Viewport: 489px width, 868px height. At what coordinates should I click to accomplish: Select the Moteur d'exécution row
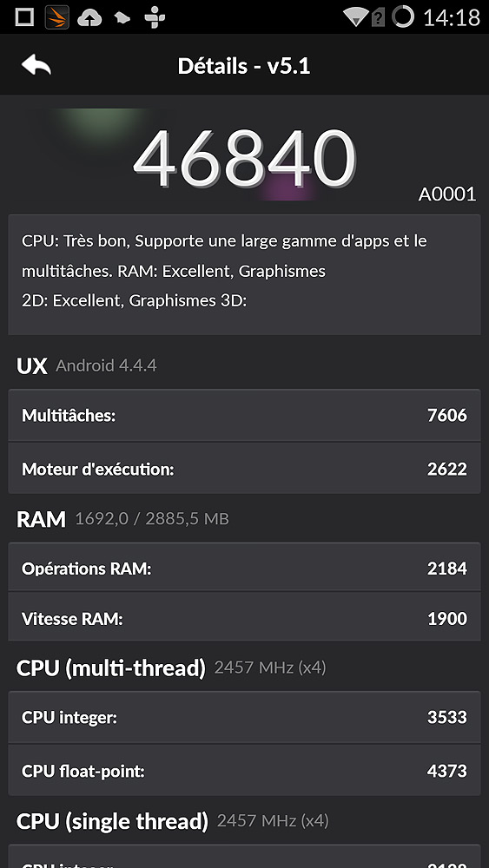[x=244, y=469]
